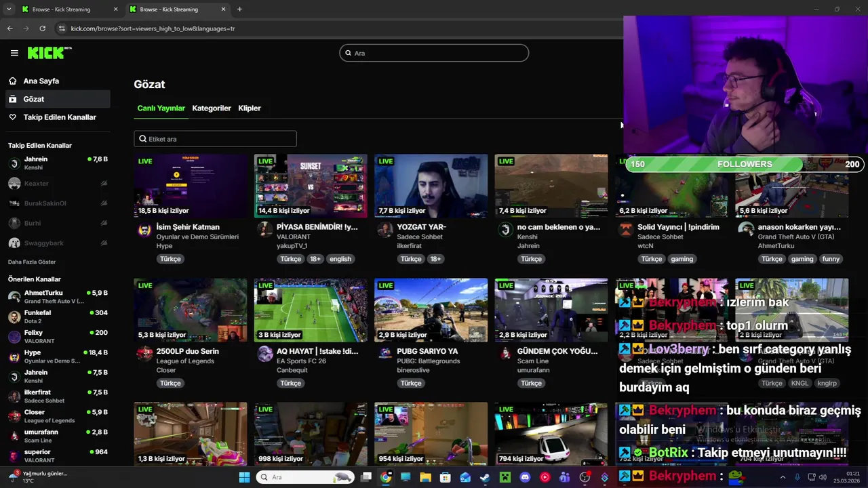868x488 pixels.
Task: Expand Daha Fazla Göster channels list
Action: tap(32, 262)
